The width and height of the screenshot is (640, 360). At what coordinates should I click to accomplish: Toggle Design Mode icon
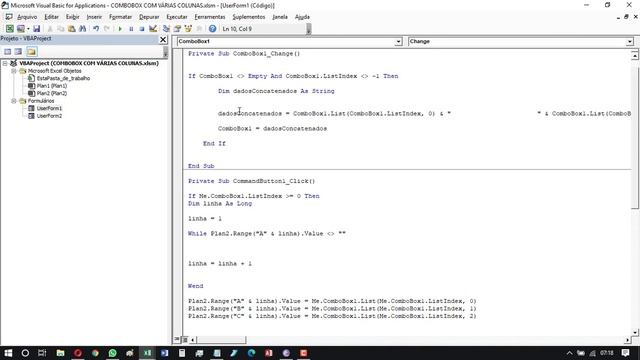(x=153, y=29)
